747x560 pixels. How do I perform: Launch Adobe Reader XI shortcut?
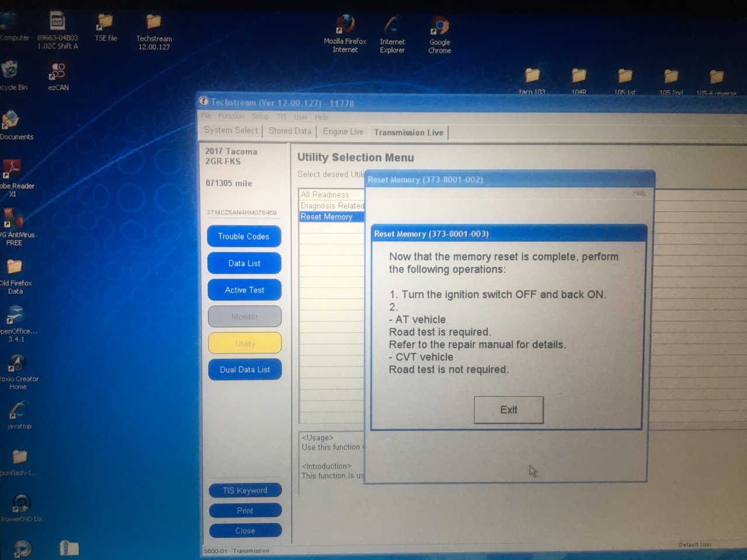pyautogui.click(x=16, y=178)
